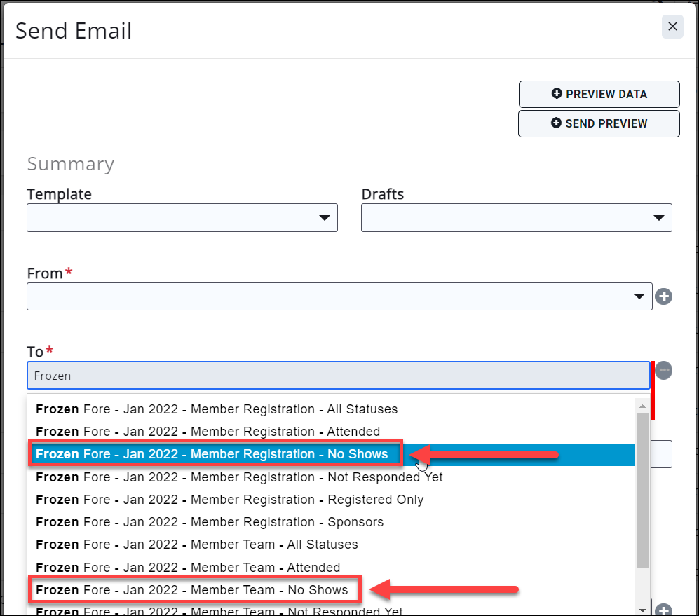Click the suggestion list scrollbar thumb
Screen dimensions: 699x616
click(642, 491)
